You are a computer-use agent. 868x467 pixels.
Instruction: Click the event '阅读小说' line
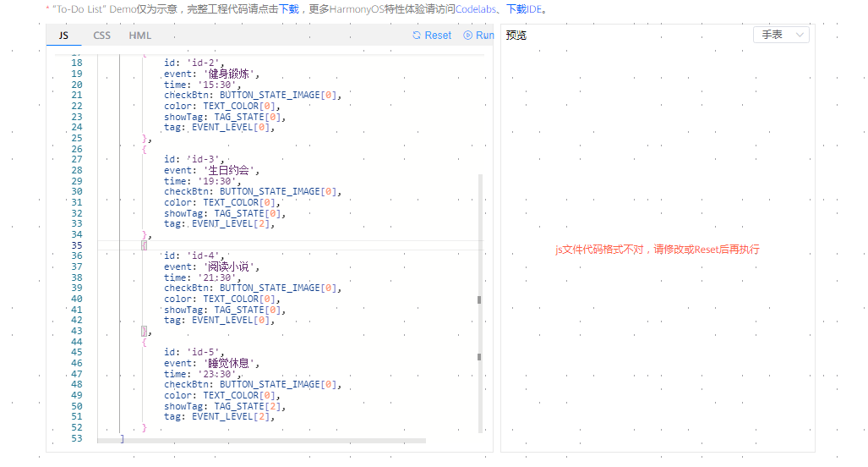pyautogui.click(x=211, y=267)
